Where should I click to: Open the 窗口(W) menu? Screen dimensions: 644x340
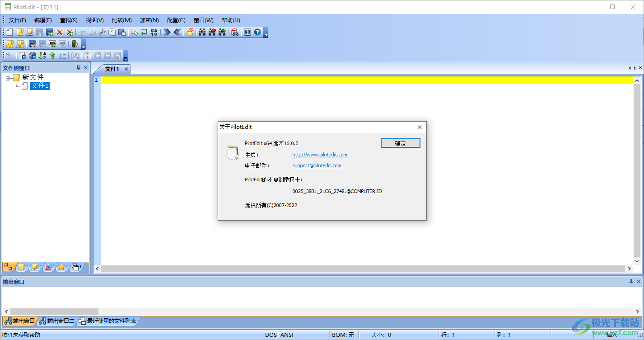[x=204, y=20]
